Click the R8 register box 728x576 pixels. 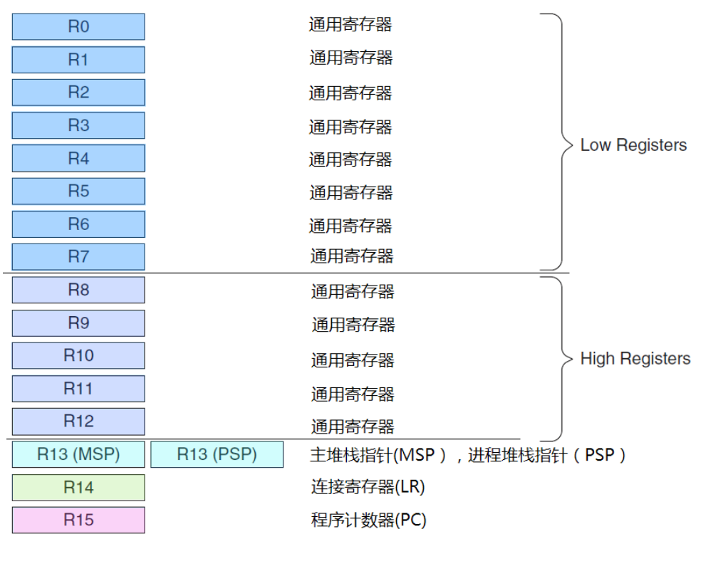pyautogui.click(x=78, y=290)
